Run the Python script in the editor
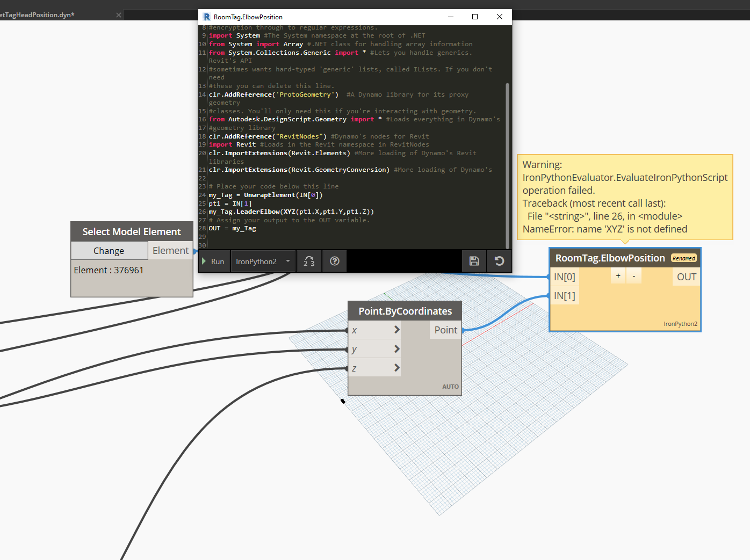Viewport: 750px width, 560px height. pos(214,261)
